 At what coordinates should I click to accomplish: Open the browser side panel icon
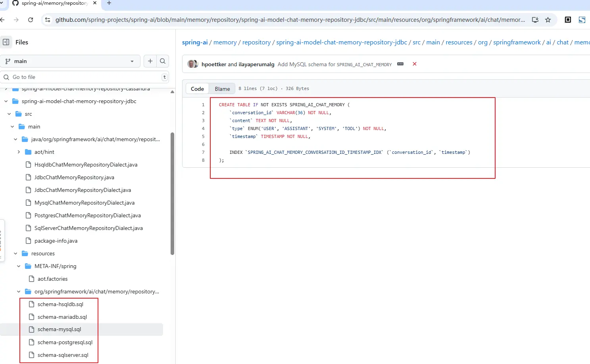coord(568,20)
